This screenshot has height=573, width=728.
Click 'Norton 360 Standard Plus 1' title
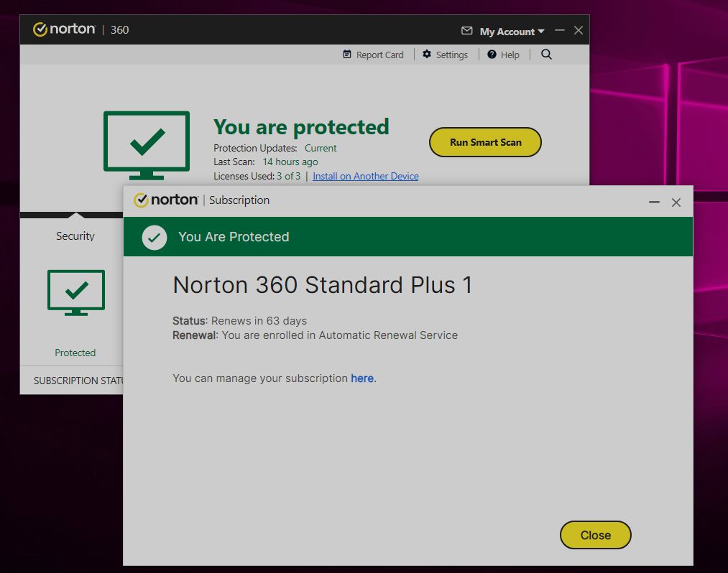pos(323,285)
